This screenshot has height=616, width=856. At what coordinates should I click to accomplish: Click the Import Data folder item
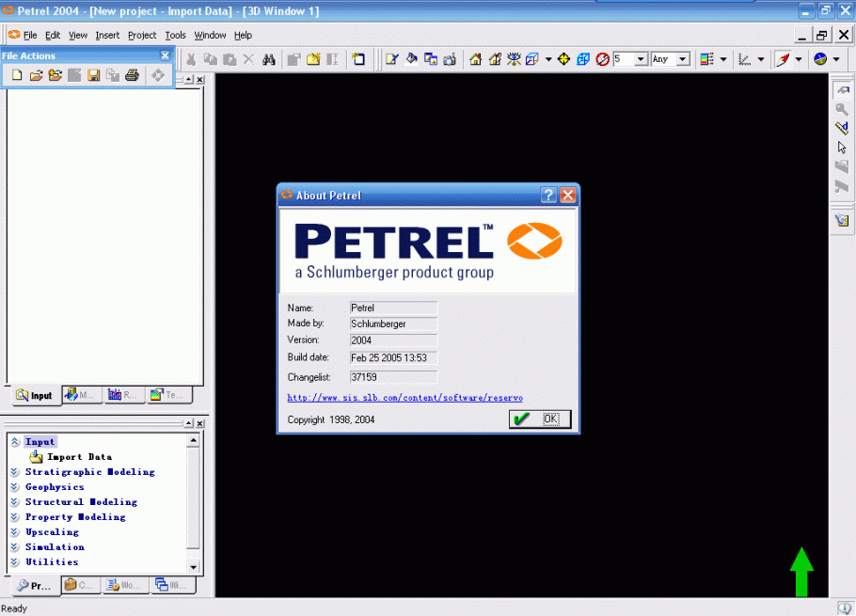[x=79, y=457]
